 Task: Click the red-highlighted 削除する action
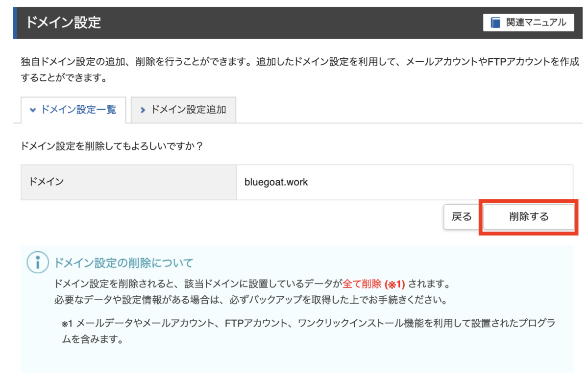[x=528, y=216]
